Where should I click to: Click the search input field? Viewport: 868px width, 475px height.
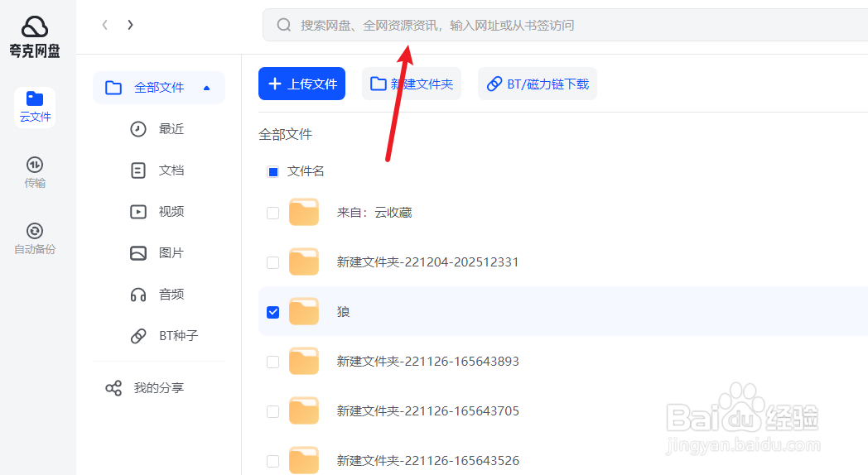pos(565,25)
